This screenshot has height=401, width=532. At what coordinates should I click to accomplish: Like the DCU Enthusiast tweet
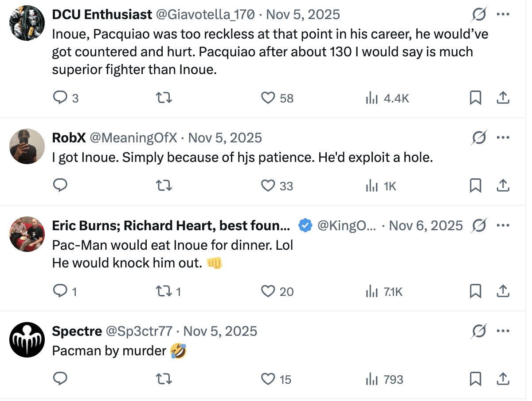(268, 97)
